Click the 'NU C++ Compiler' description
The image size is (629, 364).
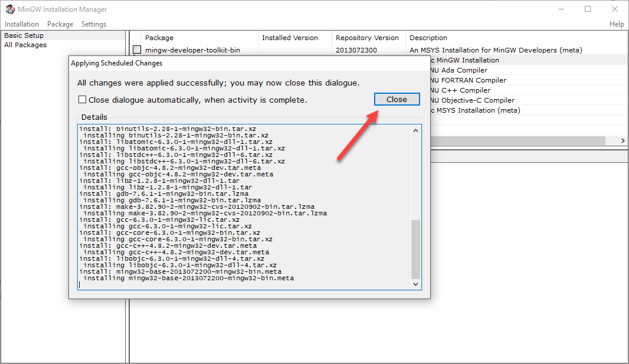[460, 90]
